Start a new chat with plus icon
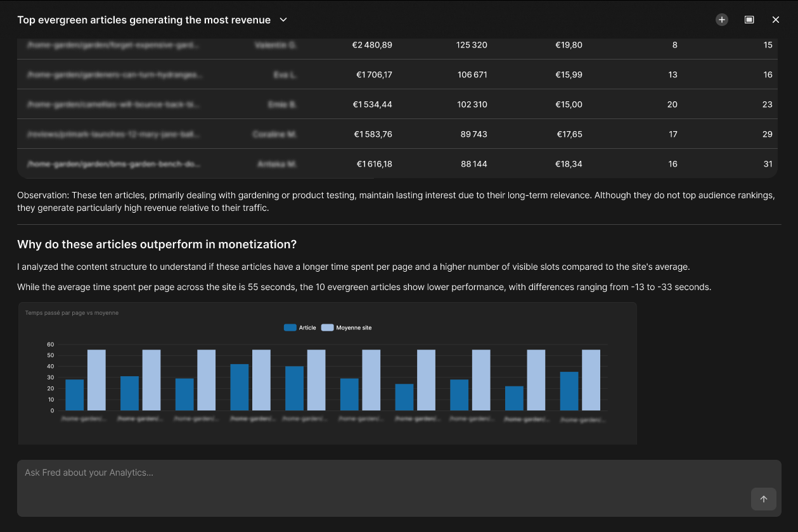The image size is (798, 532). pyautogui.click(x=722, y=20)
